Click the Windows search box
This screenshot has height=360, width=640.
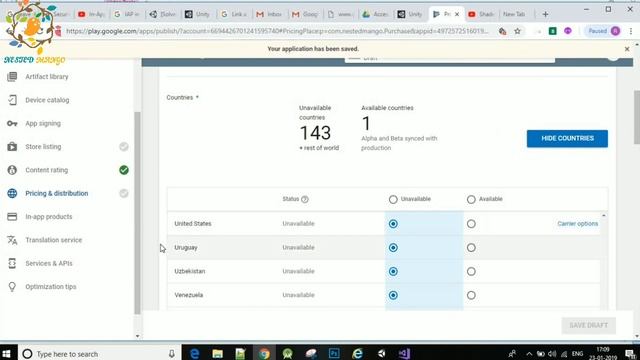pos(98,354)
